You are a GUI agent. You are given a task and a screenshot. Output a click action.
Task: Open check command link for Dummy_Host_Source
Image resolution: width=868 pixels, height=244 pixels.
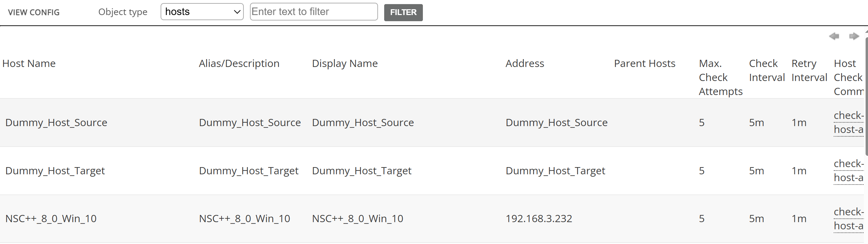(x=848, y=122)
